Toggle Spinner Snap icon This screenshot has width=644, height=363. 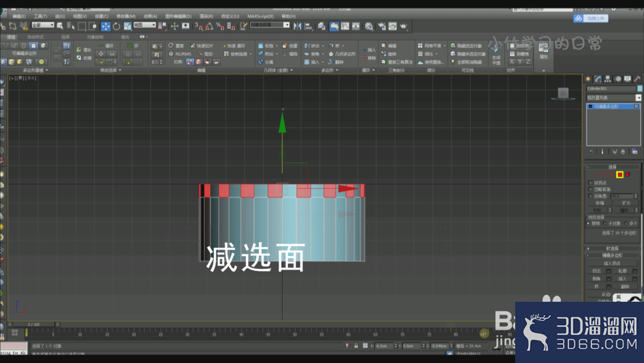click(x=231, y=26)
